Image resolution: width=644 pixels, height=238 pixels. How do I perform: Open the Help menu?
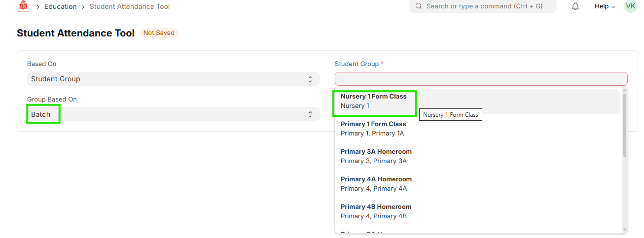(x=605, y=6)
